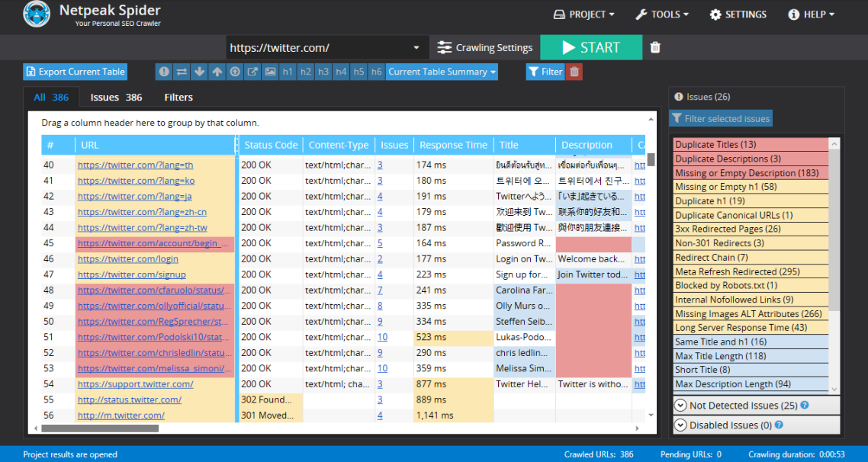
Task: Sort by the Status Code column header
Action: coord(271,145)
